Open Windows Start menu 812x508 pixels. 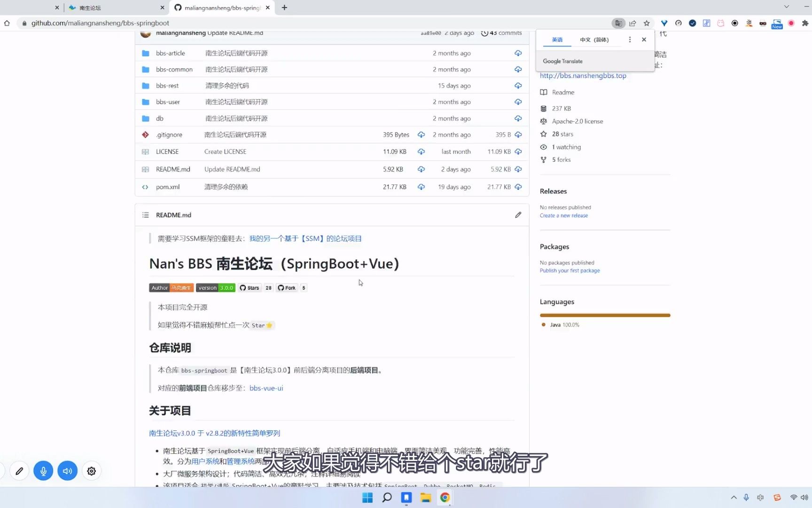click(x=367, y=498)
